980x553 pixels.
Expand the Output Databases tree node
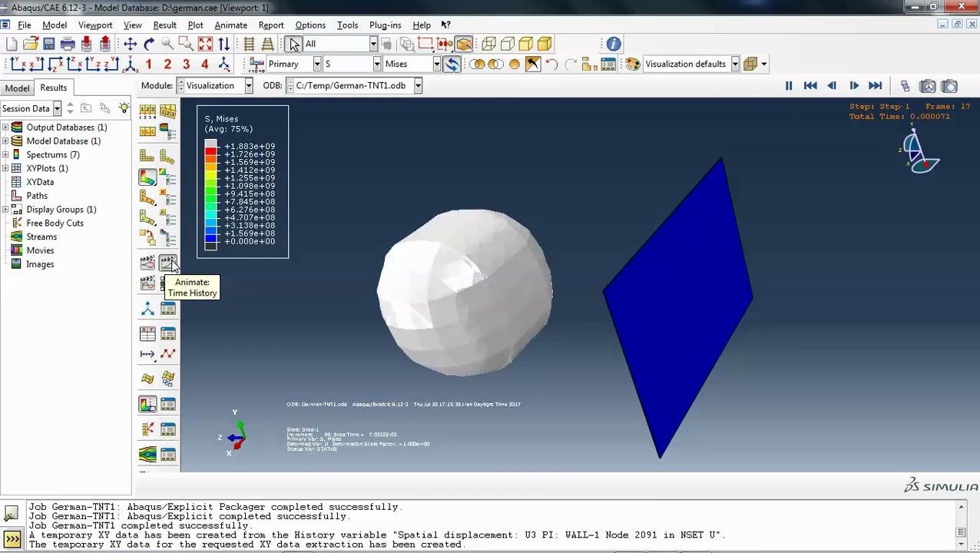click(5, 127)
